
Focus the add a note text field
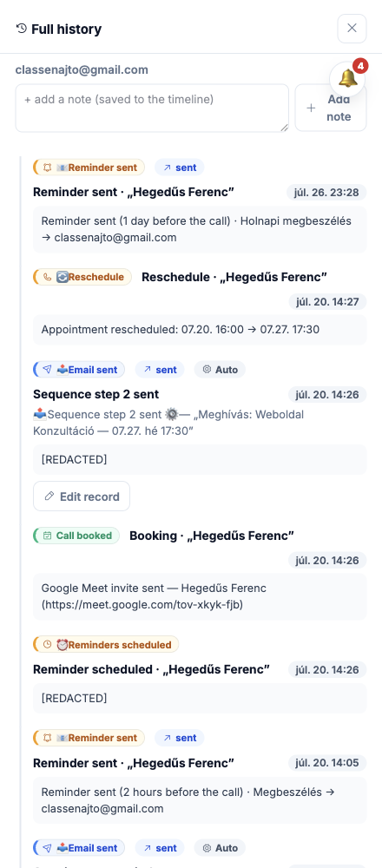tap(152, 108)
